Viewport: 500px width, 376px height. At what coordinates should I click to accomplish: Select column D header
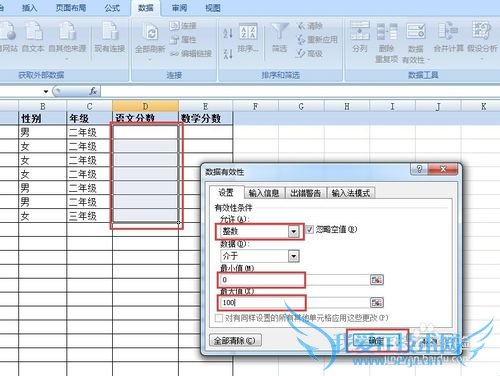(x=146, y=106)
